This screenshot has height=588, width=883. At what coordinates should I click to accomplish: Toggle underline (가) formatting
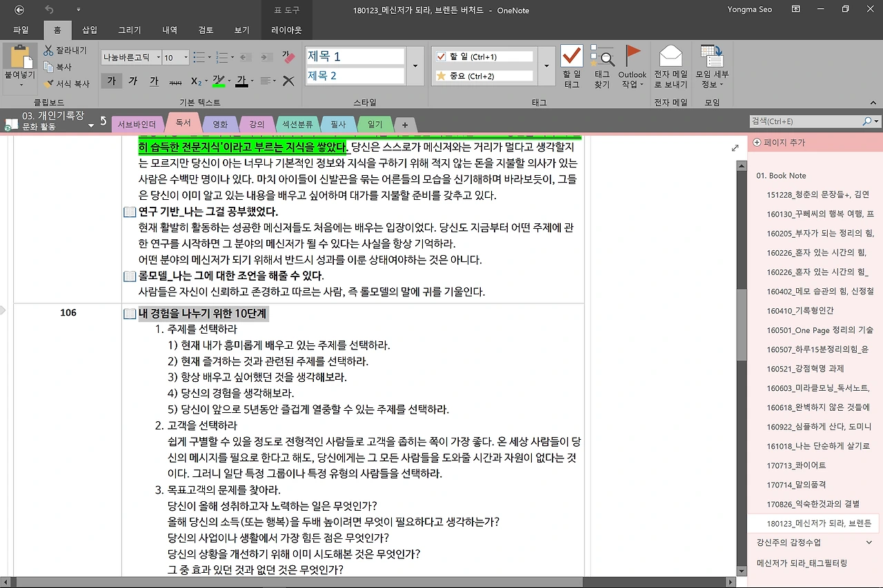click(x=154, y=81)
